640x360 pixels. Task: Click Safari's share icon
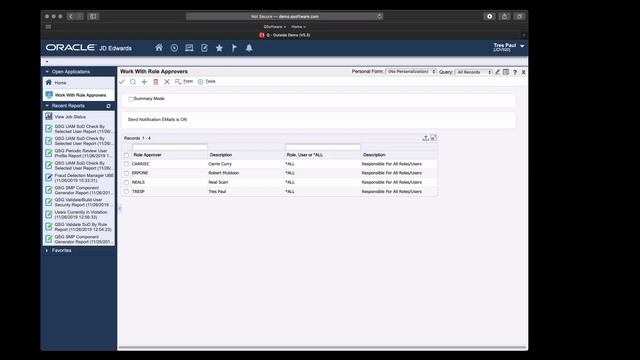(x=504, y=16)
